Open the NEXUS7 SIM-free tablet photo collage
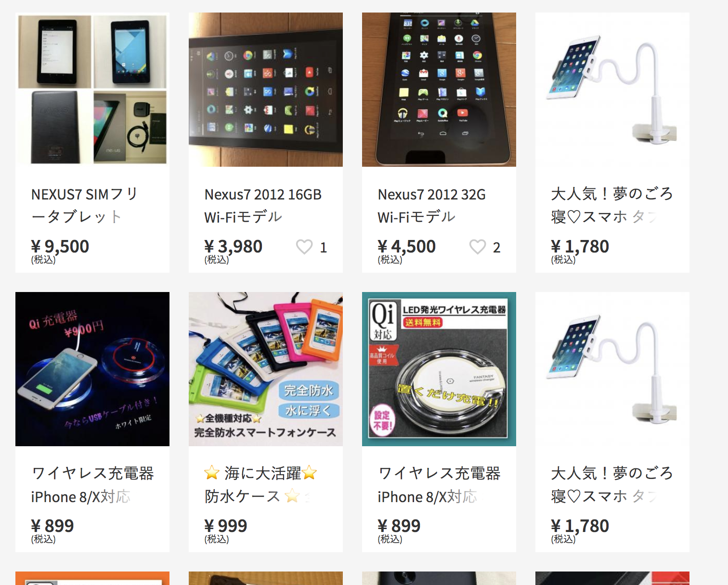 click(x=92, y=90)
